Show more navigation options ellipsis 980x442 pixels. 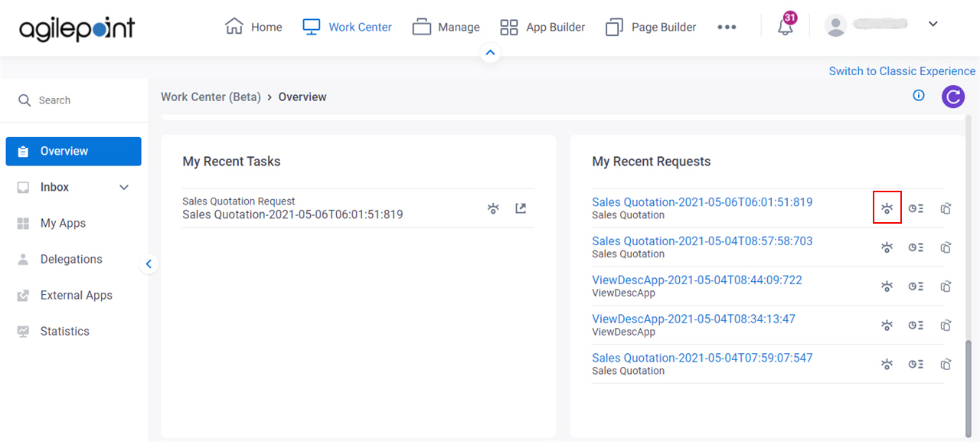point(727,27)
